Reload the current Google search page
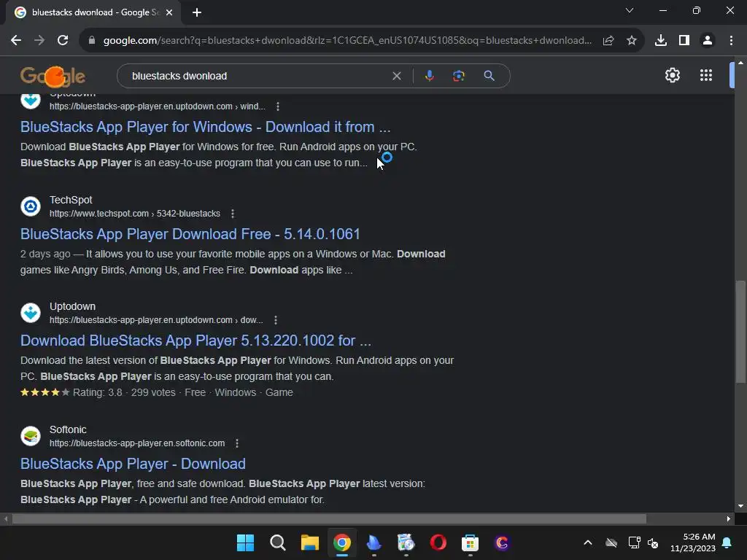 pos(63,41)
